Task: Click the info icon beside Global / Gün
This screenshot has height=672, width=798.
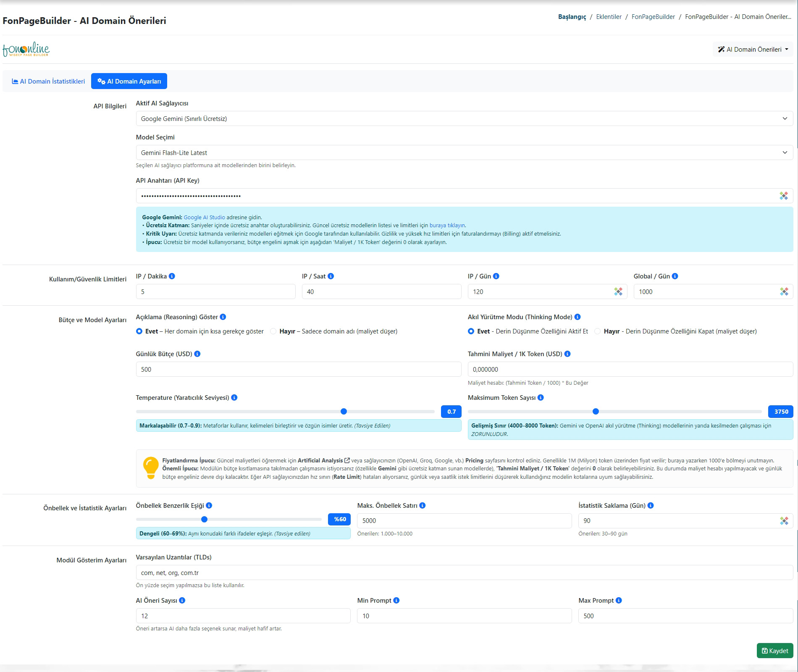Action: 675,276
